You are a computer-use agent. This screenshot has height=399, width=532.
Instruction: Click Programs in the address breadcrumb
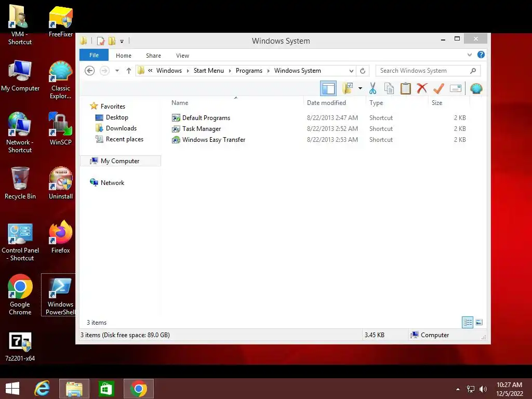point(249,71)
